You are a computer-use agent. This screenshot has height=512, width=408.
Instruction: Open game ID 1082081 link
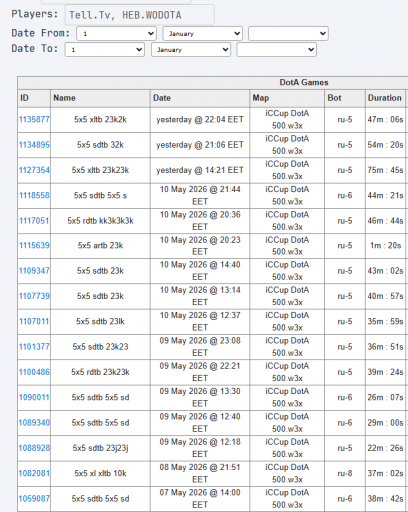coord(34,473)
